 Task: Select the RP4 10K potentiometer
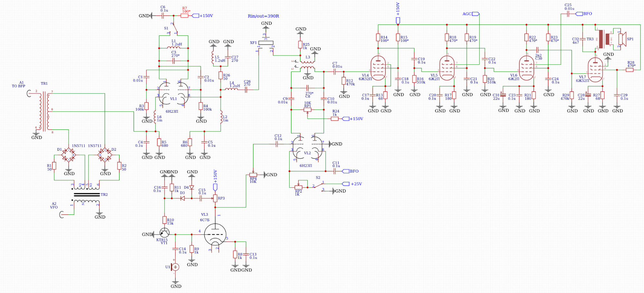point(253,175)
